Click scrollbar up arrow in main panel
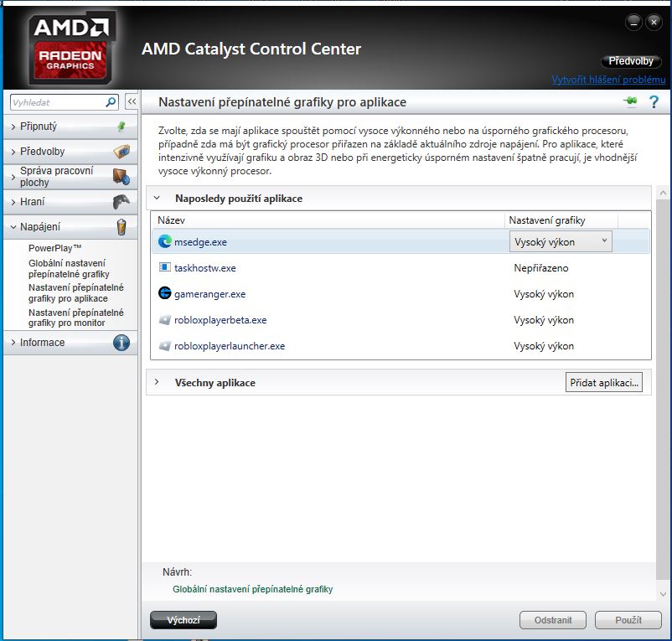 pyautogui.click(x=663, y=193)
